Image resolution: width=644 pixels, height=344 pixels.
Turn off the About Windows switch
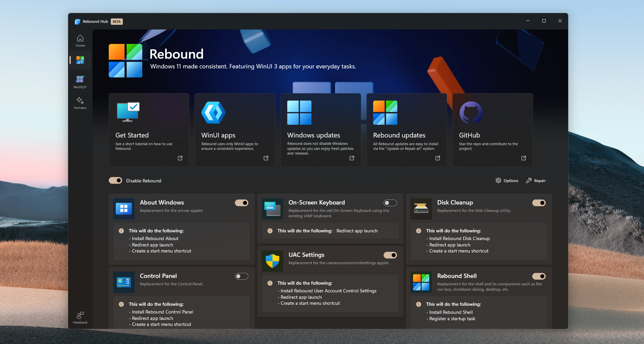tap(242, 203)
